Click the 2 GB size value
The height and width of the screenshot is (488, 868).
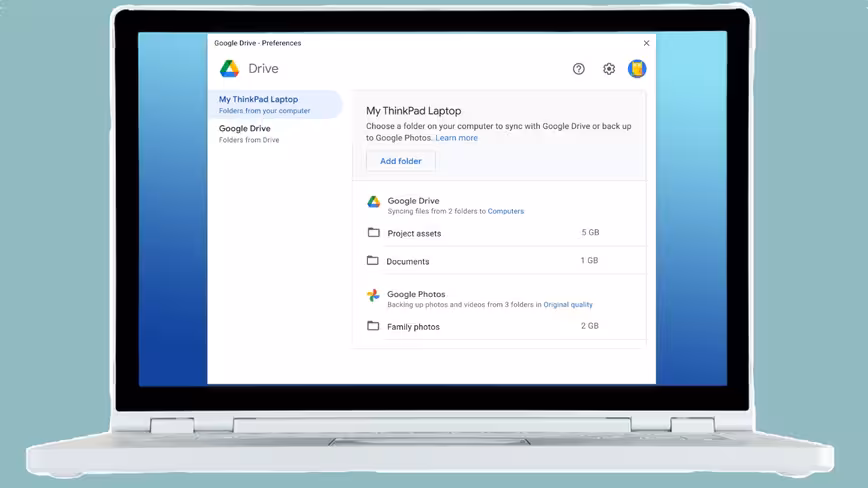coord(590,326)
